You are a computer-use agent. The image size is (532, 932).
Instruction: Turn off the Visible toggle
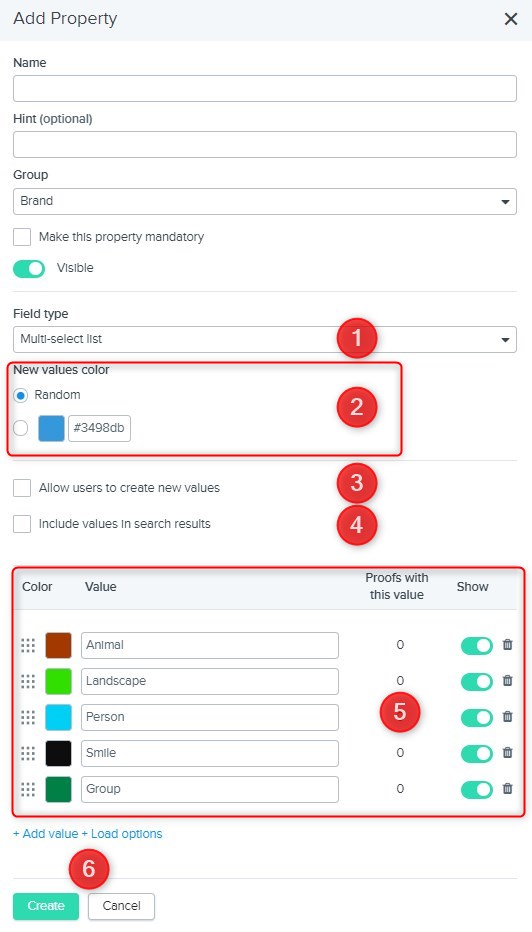[29, 269]
